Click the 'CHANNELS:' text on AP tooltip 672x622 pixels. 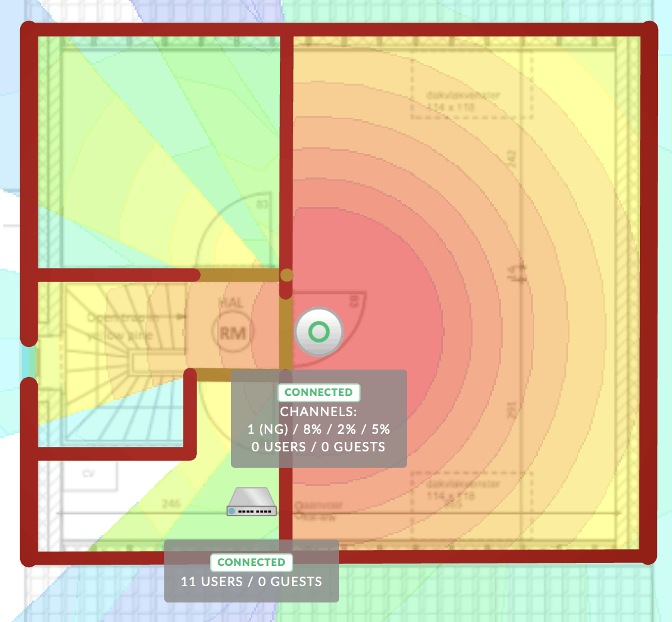point(318,412)
